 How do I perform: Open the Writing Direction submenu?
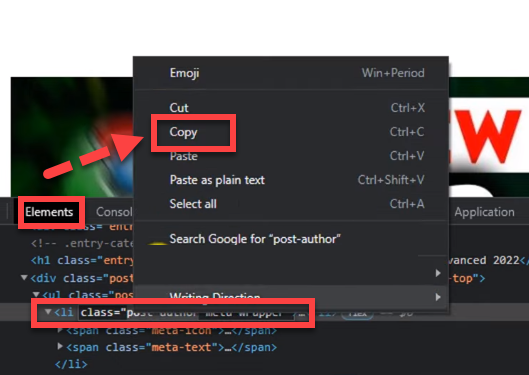click(x=291, y=297)
